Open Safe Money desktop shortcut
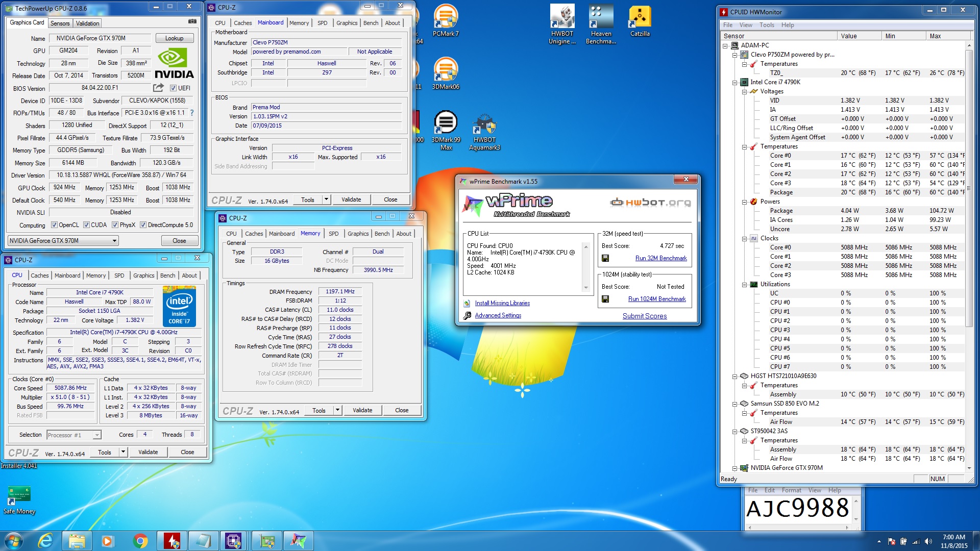This screenshot has width=980, height=551. [19, 500]
